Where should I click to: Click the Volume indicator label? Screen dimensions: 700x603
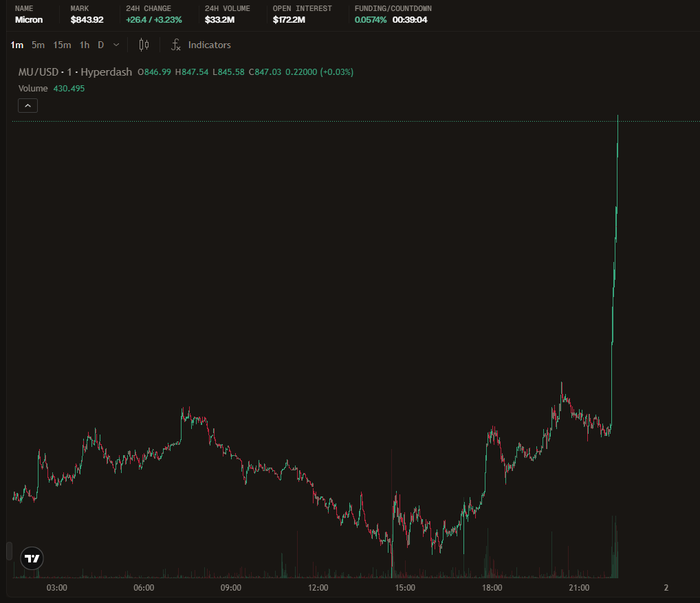pyautogui.click(x=33, y=89)
